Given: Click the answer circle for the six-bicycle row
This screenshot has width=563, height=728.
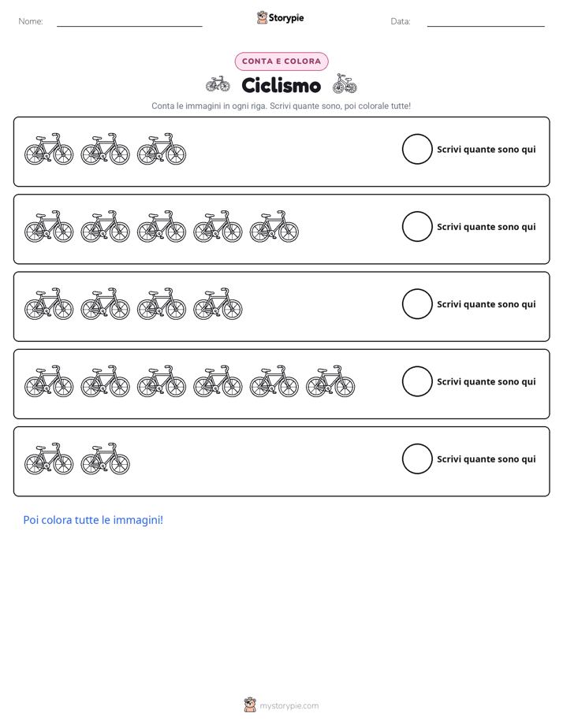Looking at the screenshot, I should coord(417,381).
